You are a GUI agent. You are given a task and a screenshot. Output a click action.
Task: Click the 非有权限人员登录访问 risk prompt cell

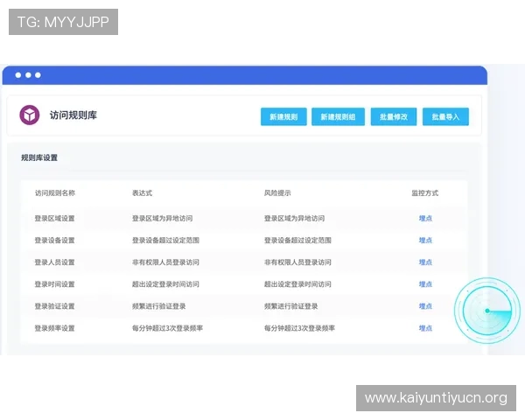297,262
